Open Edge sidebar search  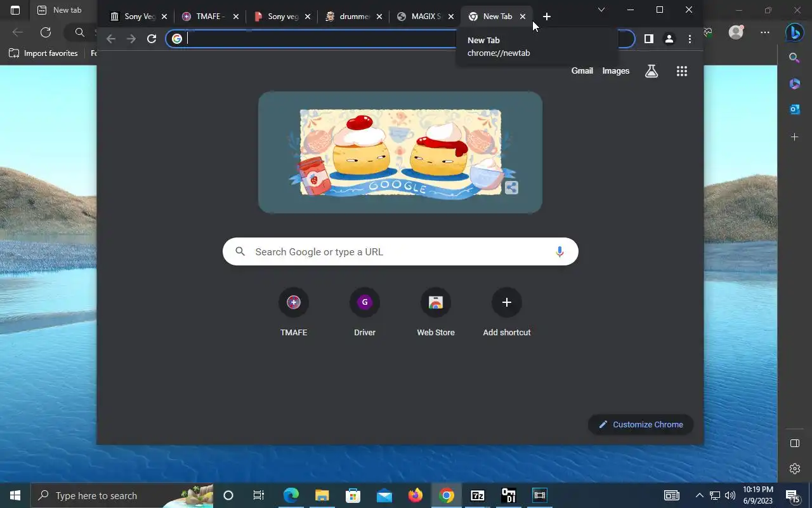[x=794, y=58]
